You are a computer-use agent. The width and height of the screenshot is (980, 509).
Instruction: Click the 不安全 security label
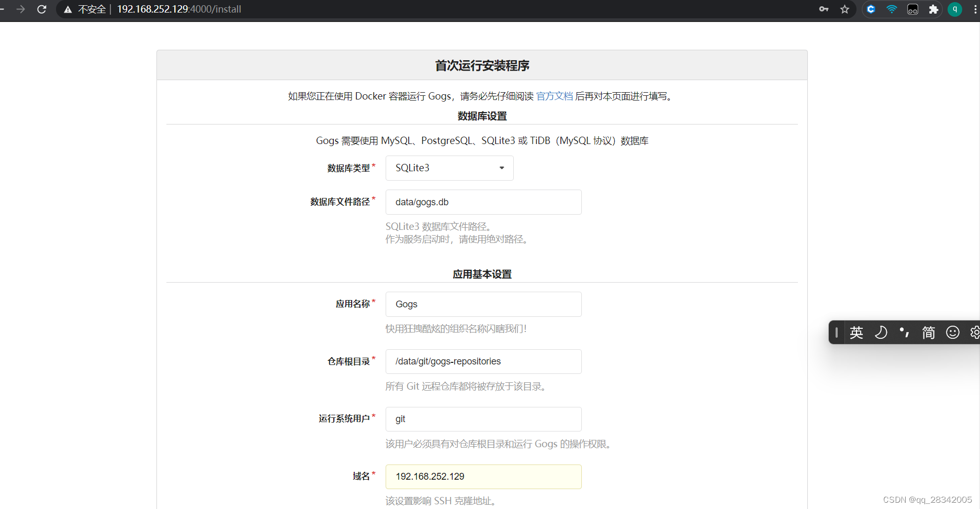[92, 9]
